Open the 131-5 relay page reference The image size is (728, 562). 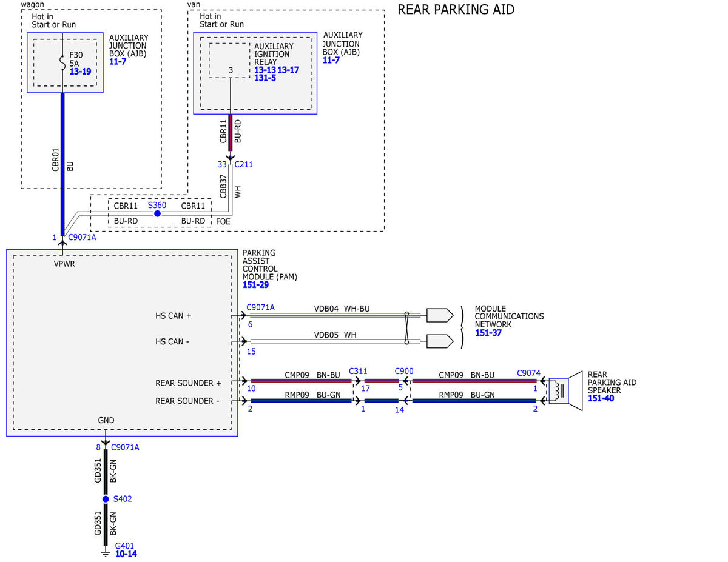[x=265, y=78]
